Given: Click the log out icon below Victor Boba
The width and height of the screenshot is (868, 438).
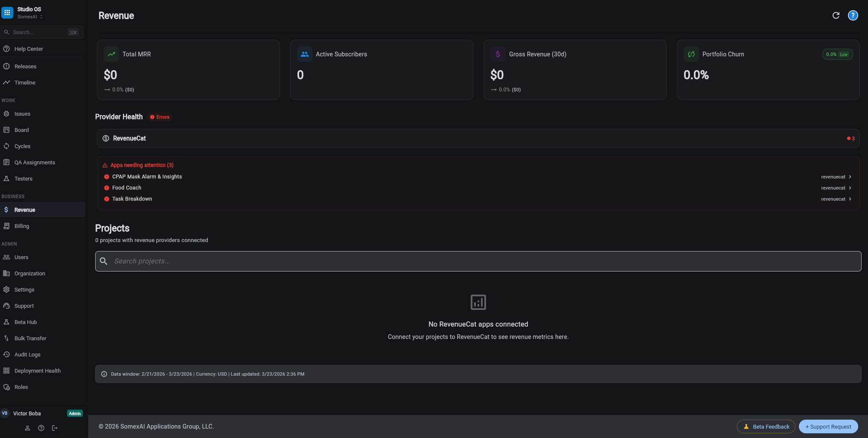Looking at the screenshot, I should pos(55,428).
